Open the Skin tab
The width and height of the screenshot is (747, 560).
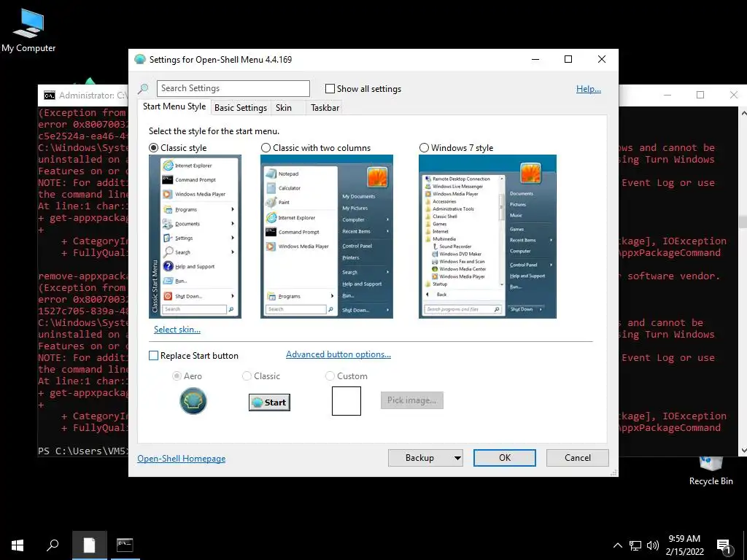(284, 108)
